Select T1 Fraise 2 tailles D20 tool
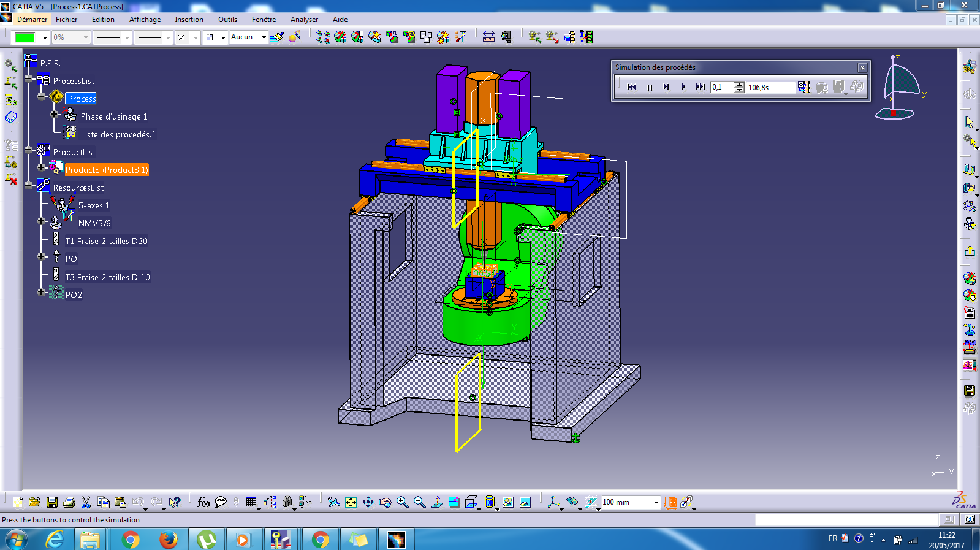The image size is (980, 550). [x=106, y=241]
